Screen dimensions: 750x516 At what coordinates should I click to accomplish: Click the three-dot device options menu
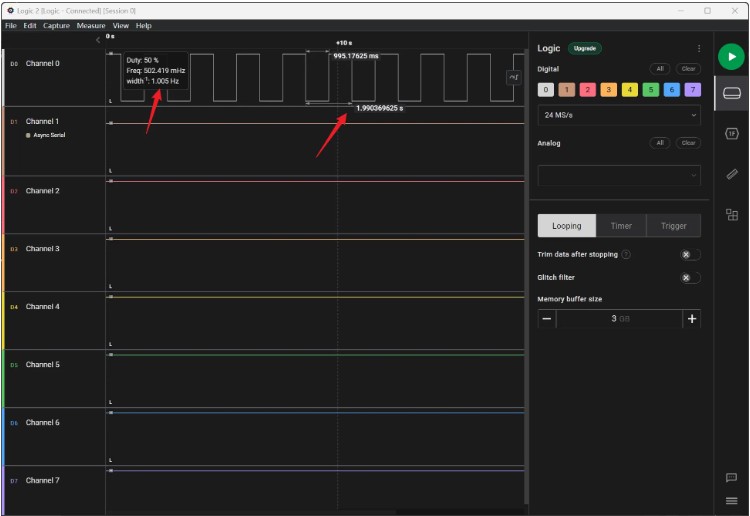click(698, 48)
